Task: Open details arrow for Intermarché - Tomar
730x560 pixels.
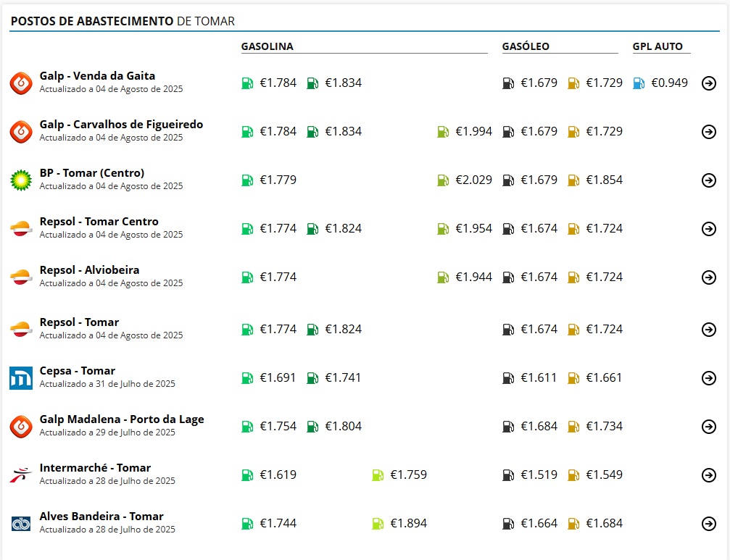Action: (x=708, y=475)
